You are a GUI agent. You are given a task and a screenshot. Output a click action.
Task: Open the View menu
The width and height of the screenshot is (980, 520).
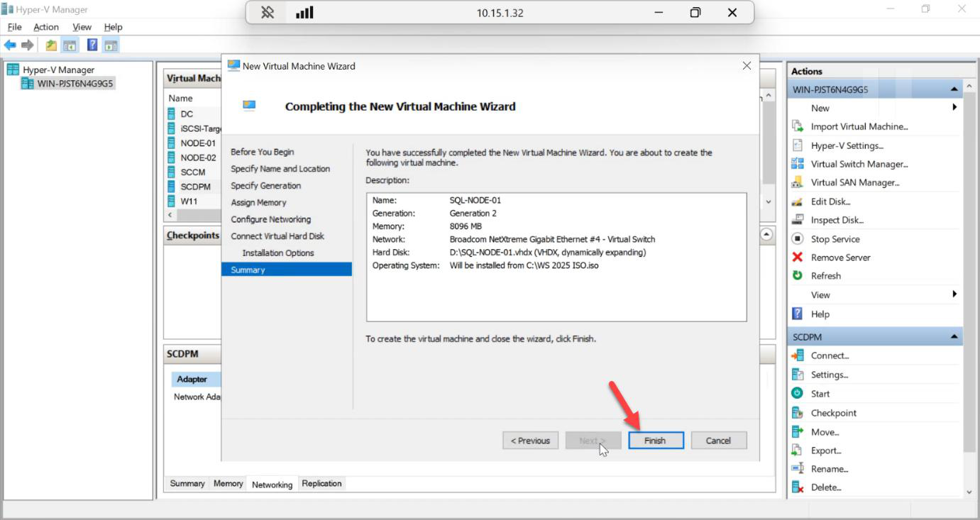pyautogui.click(x=82, y=27)
